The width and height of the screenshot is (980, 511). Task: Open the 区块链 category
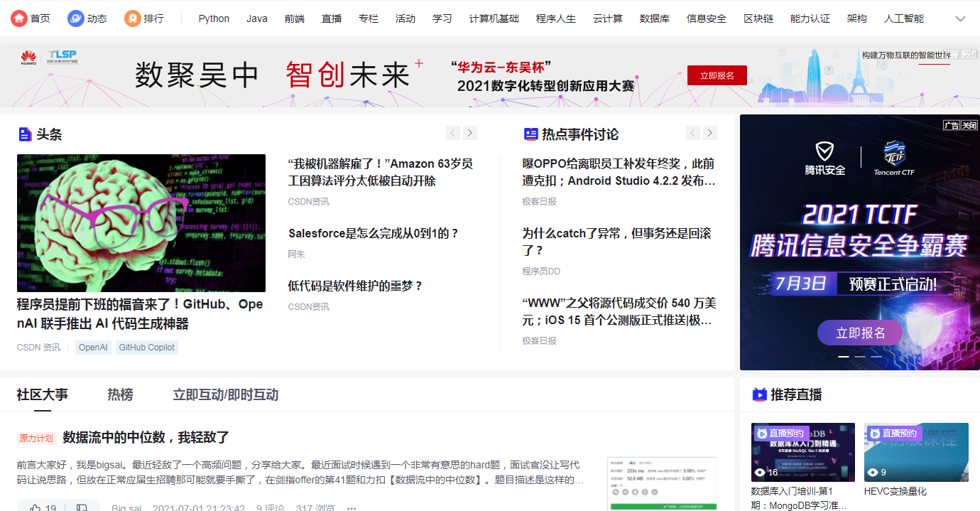click(758, 18)
